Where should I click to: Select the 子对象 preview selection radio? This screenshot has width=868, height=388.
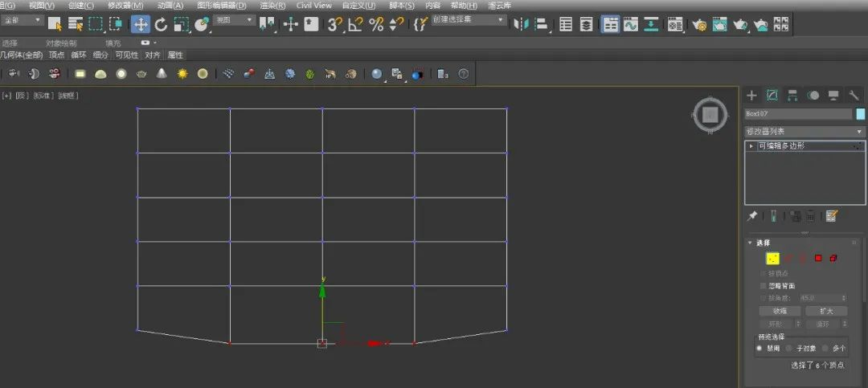pyautogui.click(x=789, y=348)
